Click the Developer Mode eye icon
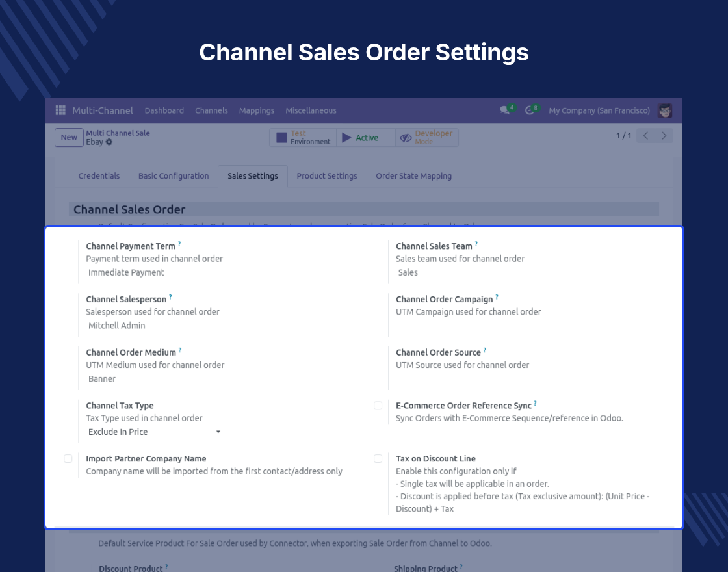728x572 pixels. coord(406,138)
